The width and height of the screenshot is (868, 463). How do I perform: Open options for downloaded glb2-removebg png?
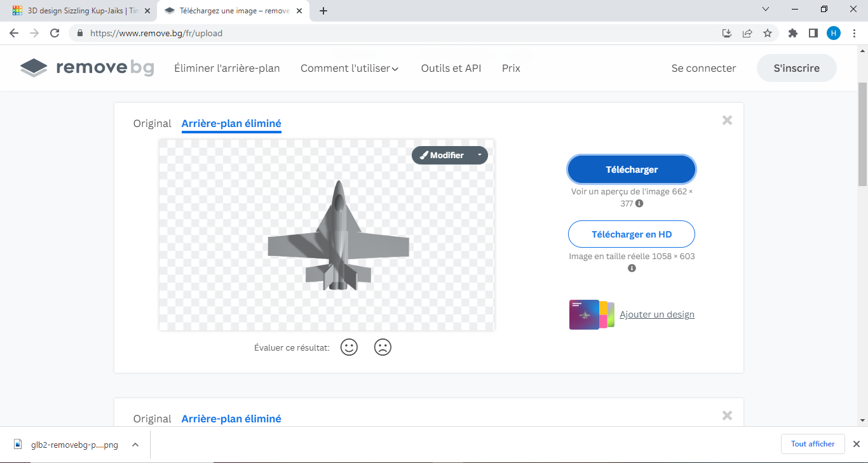135,445
